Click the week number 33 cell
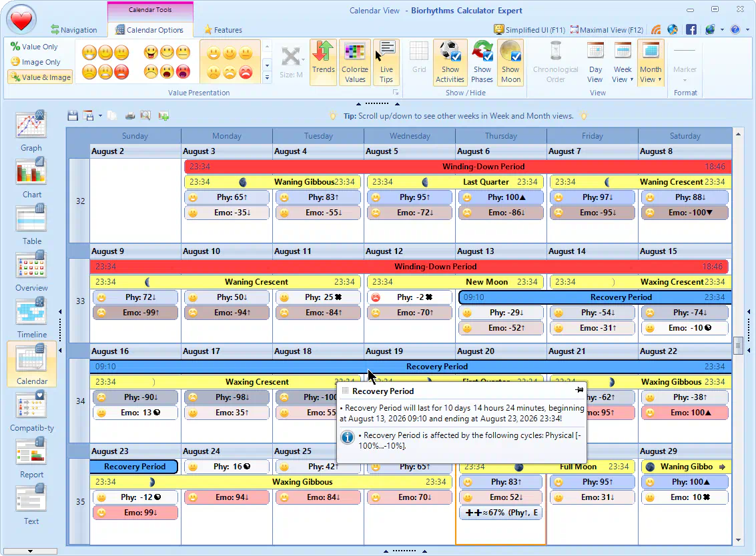The width and height of the screenshot is (756, 556). pyautogui.click(x=80, y=301)
